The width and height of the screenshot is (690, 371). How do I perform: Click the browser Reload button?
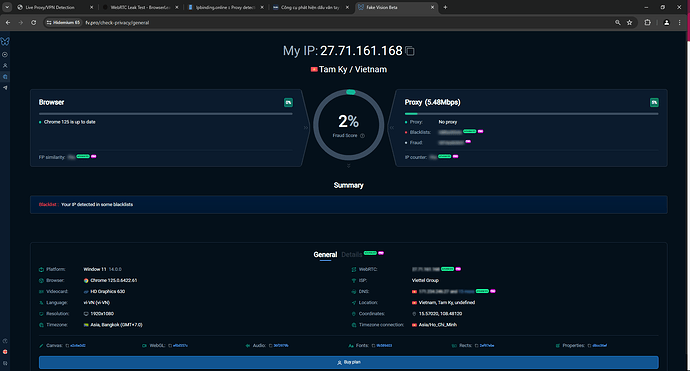pos(33,22)
